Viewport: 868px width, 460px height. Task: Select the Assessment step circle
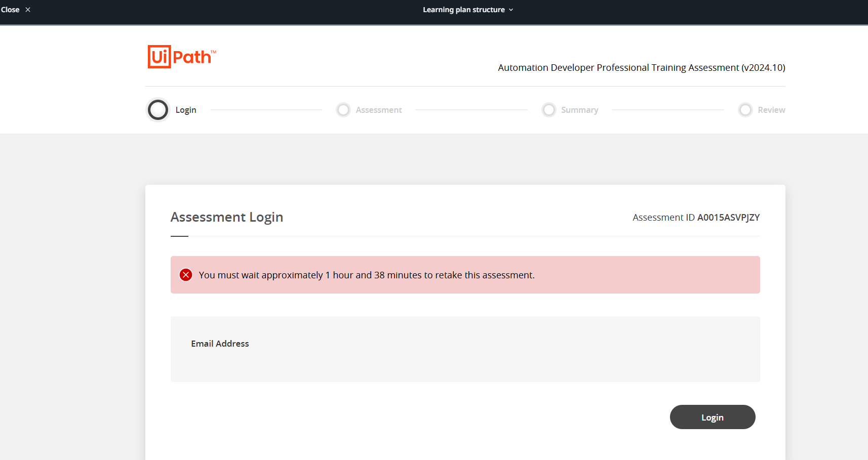343,110
